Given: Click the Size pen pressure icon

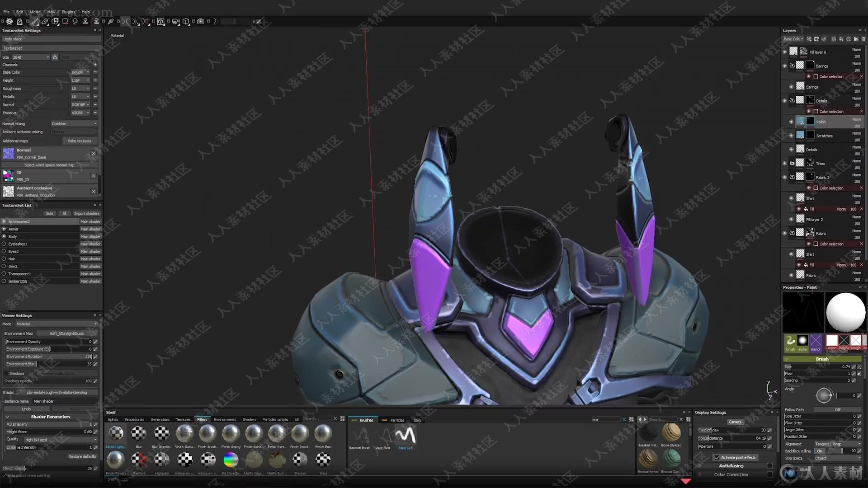Looking at the screenshot, I should coord(859,366).
